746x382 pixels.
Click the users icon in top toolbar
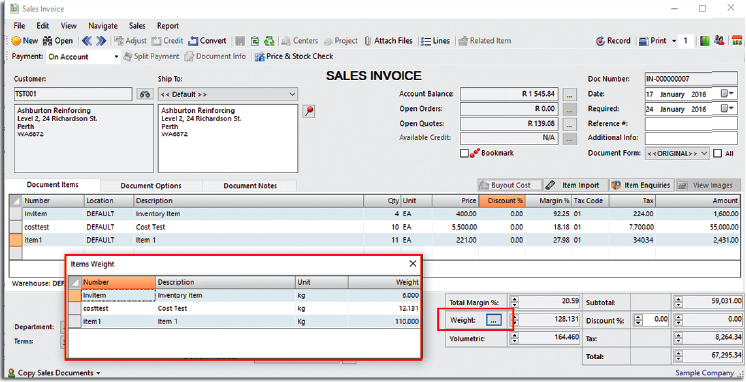pos(719,41)
